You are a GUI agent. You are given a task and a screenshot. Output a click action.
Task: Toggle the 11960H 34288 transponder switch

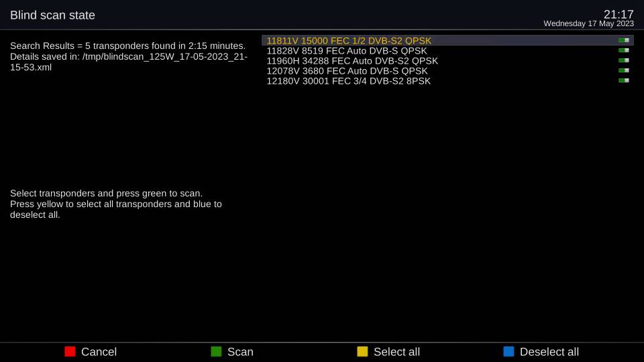(x=623, y=60)
